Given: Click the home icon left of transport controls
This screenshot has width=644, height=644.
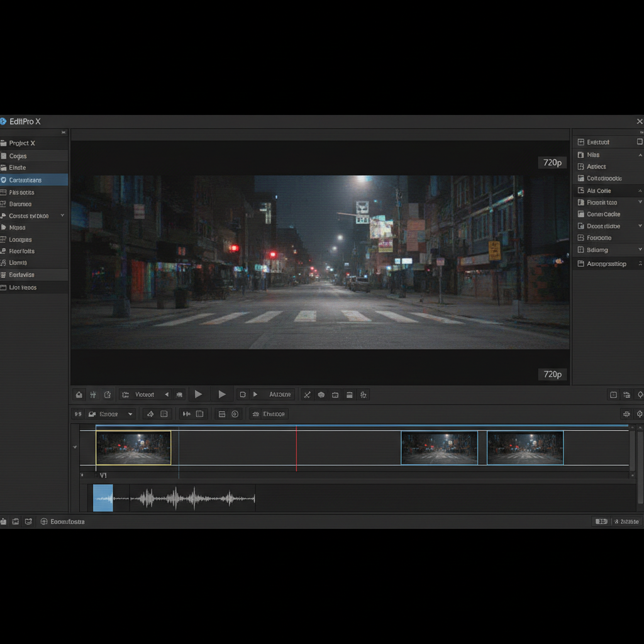Looking at the screenshot, I should [x=79, y=395].
